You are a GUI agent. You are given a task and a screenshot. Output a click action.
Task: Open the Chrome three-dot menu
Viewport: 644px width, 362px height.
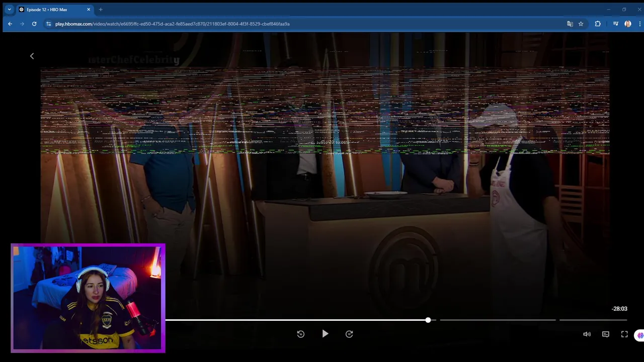640,24
